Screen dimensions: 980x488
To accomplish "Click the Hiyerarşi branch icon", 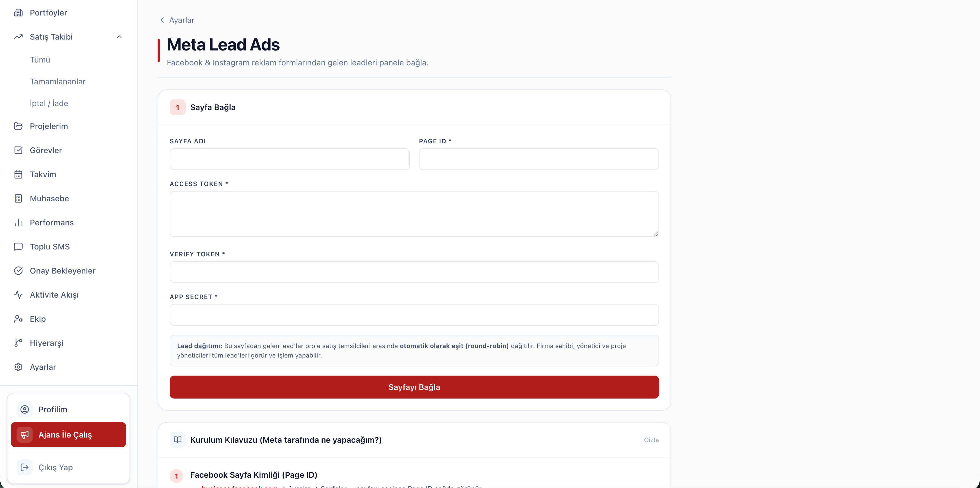I will coord(18,343).
